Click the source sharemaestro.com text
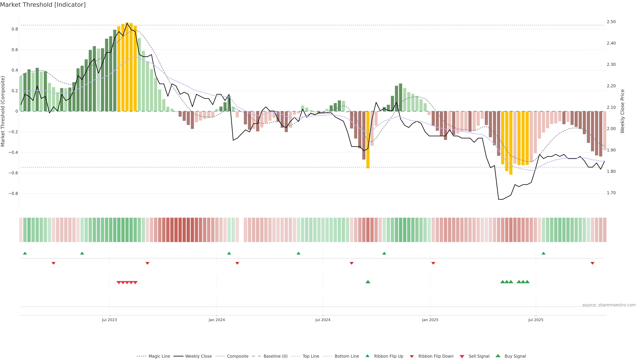The width and height of the screenshot is (644, 362). pos(609,305)
